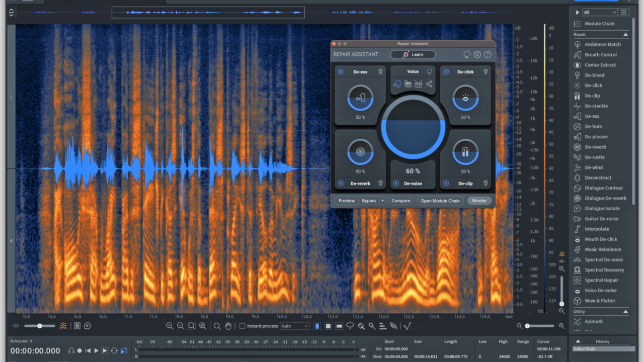Open the Gain instant process dropdown
Image resolution: width=644 pixels, height=362 pixels.
click(295, 326)
